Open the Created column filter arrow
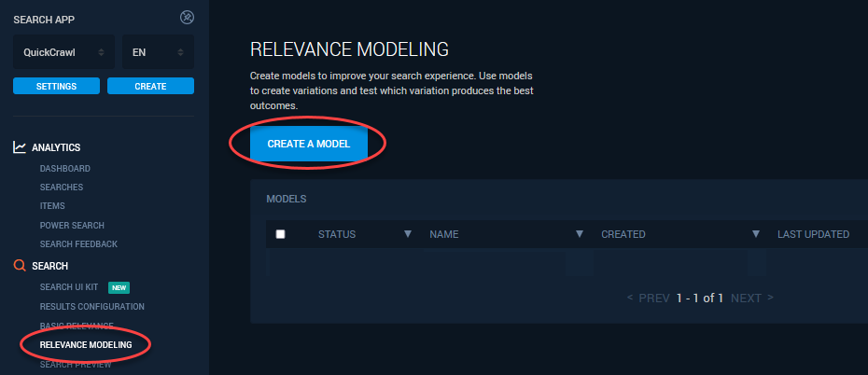The height and width of the screenshot is (375, 868). pyautogui.click(x=754, y=234)
